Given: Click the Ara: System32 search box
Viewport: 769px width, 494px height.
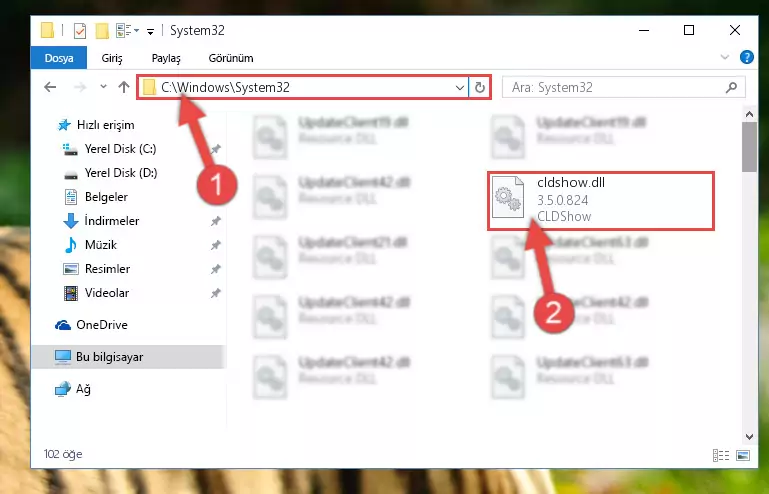Looking at the screenshot, I should [x=624, y=87].
